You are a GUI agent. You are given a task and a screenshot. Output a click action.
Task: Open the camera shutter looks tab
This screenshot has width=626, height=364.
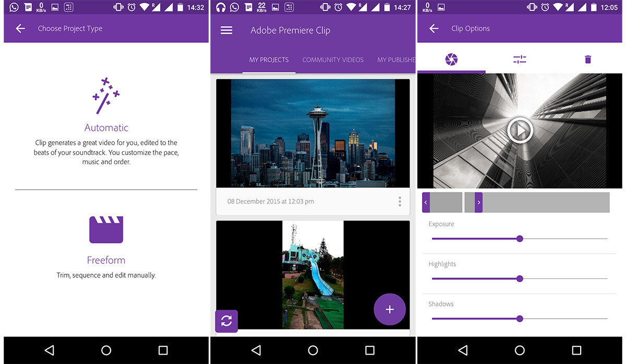[451, 59]
